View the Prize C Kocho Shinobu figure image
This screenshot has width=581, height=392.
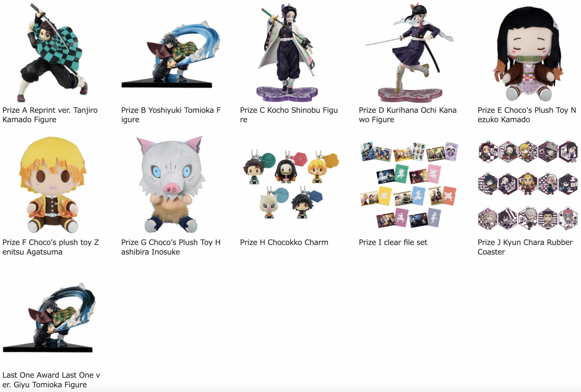click(287, 53)
